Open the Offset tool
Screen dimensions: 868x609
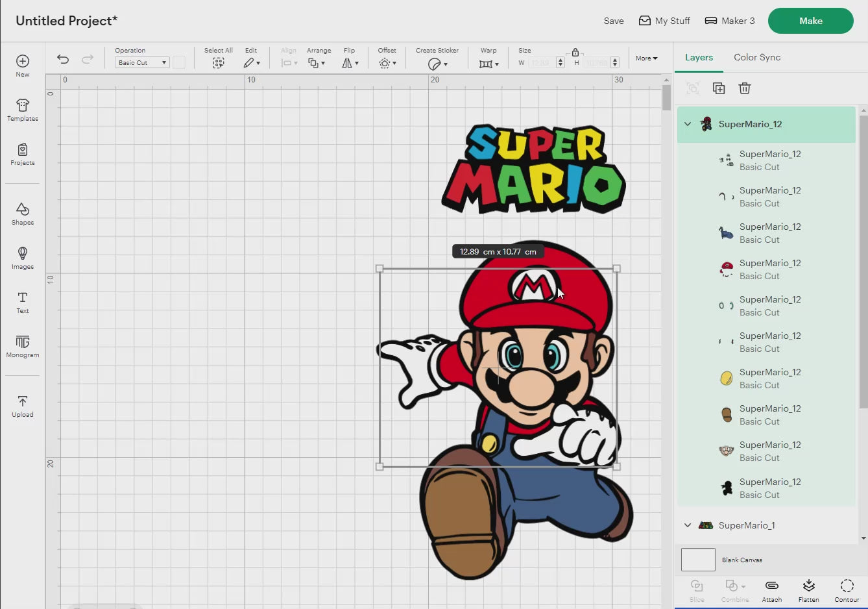[x=387, y=63]
